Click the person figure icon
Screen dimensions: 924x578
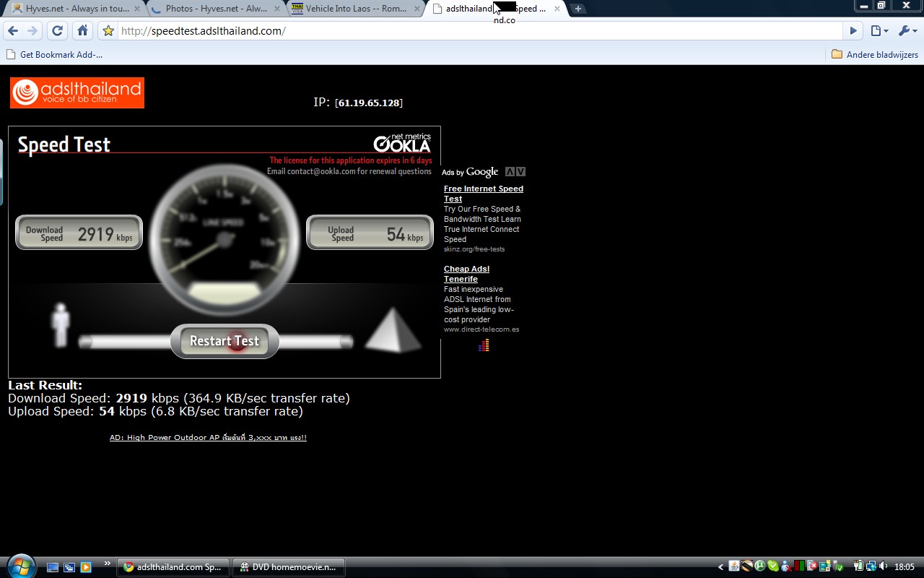(x=61, y=324)
